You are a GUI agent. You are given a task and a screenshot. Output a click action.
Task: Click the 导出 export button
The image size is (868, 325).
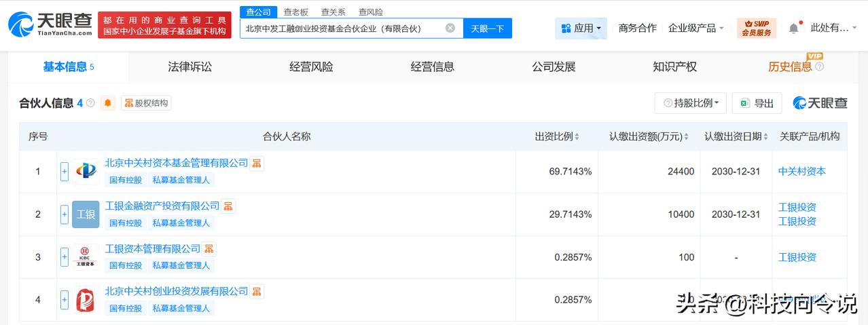tap(757, 103)
